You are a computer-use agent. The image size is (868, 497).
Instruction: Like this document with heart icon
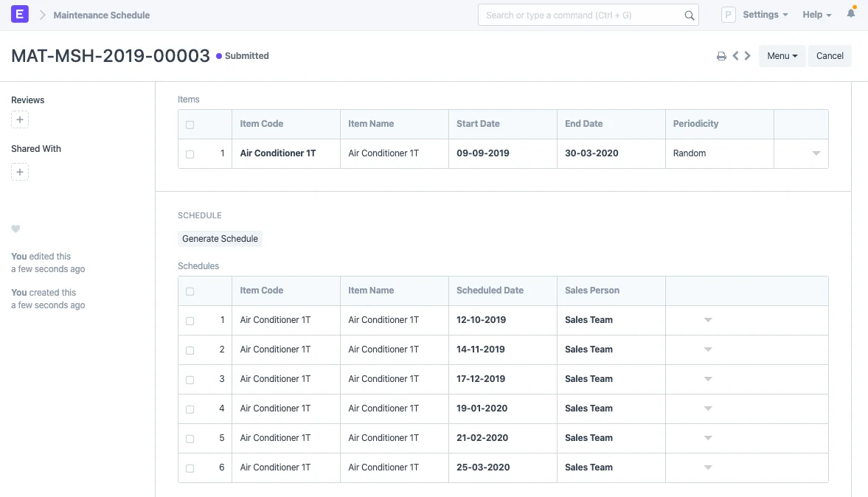coord(15,229)
